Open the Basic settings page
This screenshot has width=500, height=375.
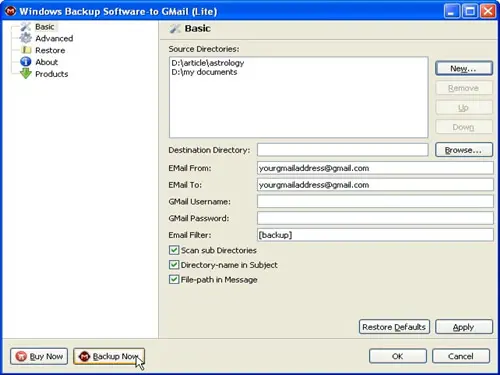pos(45,27)
